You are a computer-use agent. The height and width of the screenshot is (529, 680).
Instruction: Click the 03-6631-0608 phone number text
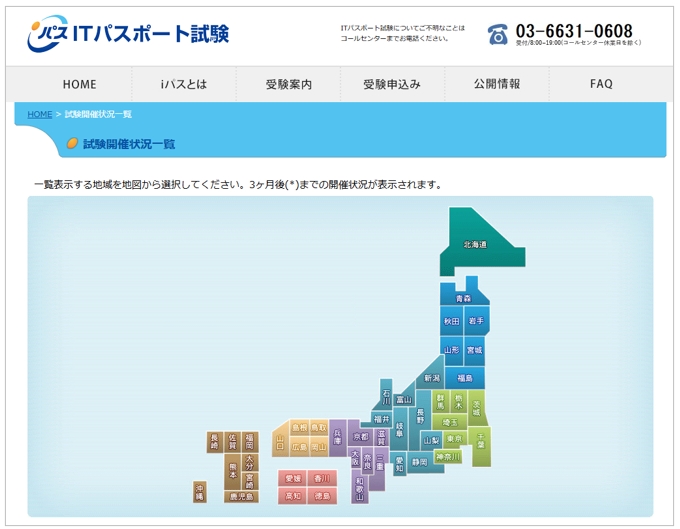coord(574,31)
